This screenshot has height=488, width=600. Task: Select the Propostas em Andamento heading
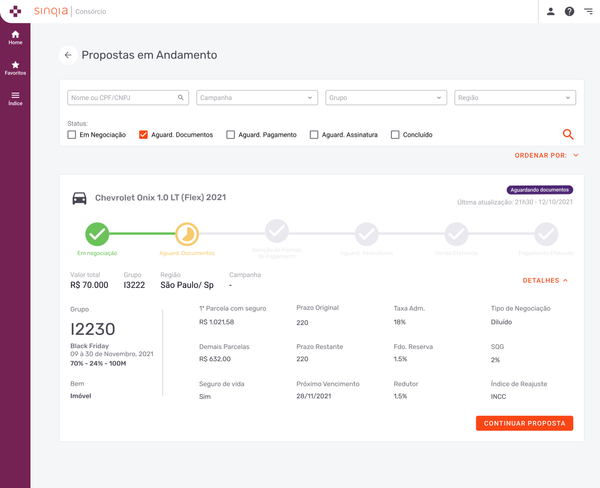point(149,55)
